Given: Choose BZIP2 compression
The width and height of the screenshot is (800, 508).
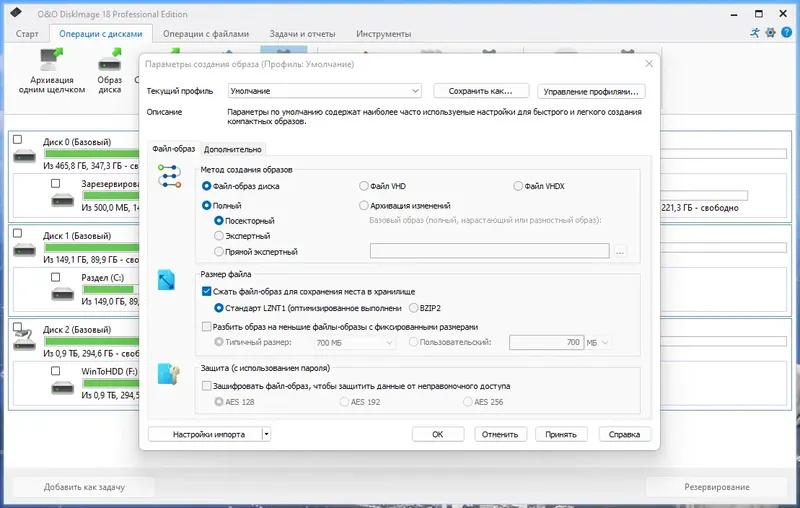Looking at the screenshot, I should (x=413, y=308).
